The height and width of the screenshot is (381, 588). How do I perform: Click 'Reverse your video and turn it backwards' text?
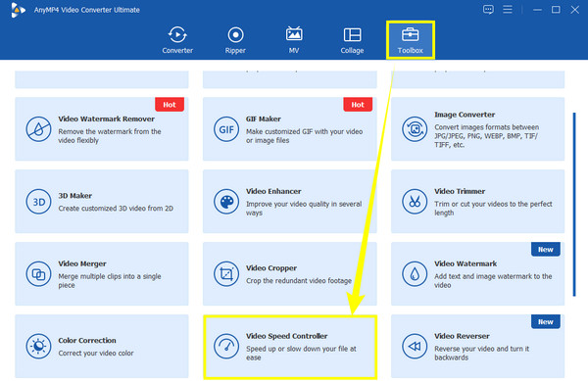pyautogui.click(x=481, y=353)
